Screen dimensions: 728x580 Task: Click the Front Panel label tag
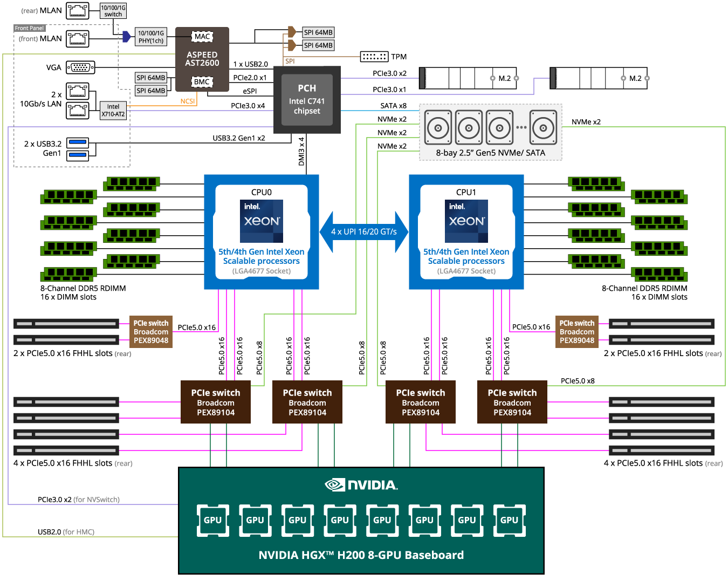[x=29, y=28]
